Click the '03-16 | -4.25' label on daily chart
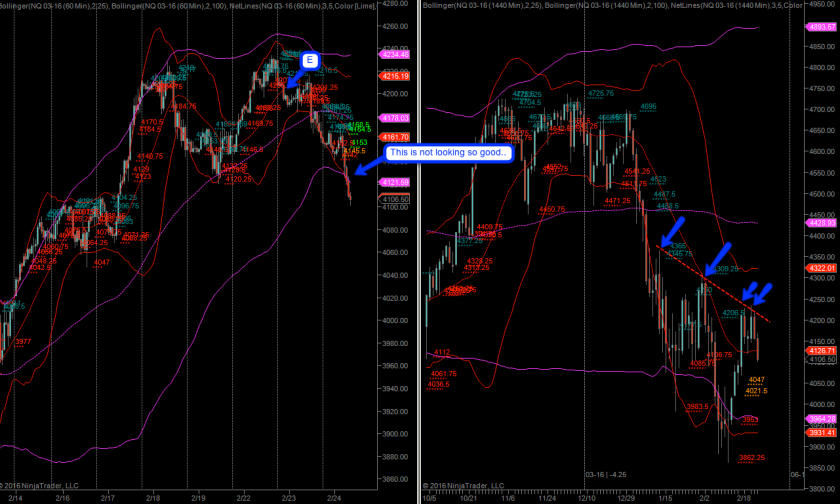840x504 pixels. click(x=605, y=475)
